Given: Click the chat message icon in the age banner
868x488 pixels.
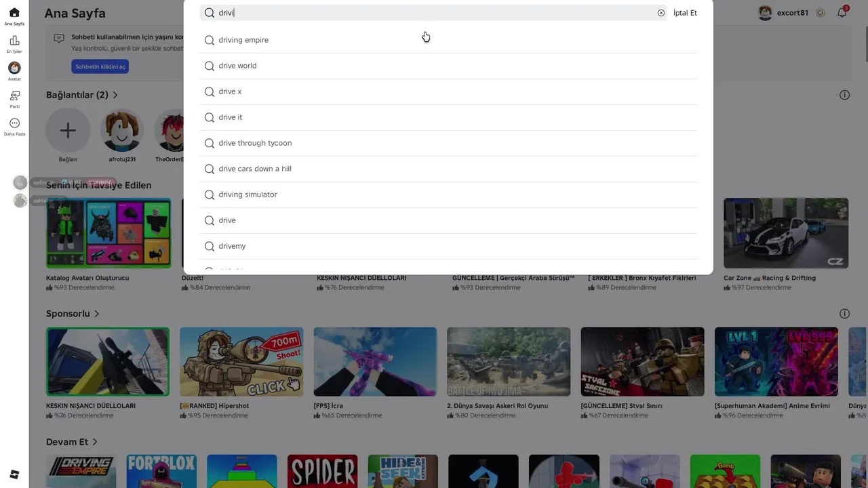Looking at the screenshot, I should tap(59, 39).
